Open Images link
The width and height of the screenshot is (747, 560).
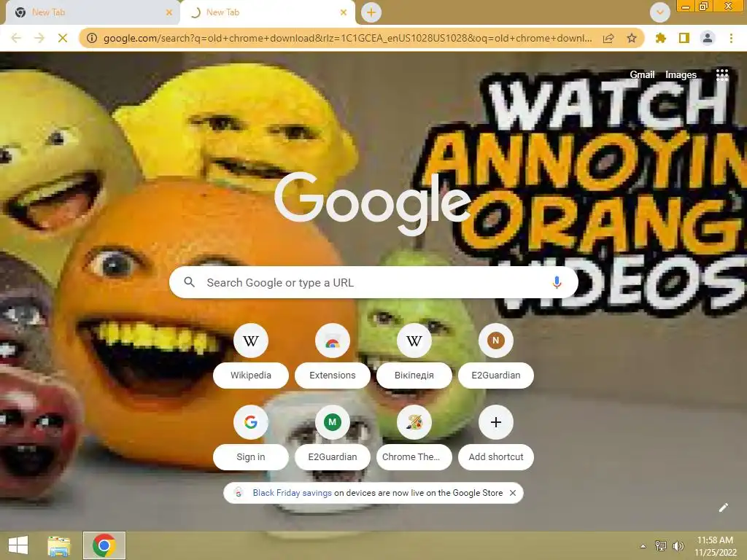click(x=681, y=75)
